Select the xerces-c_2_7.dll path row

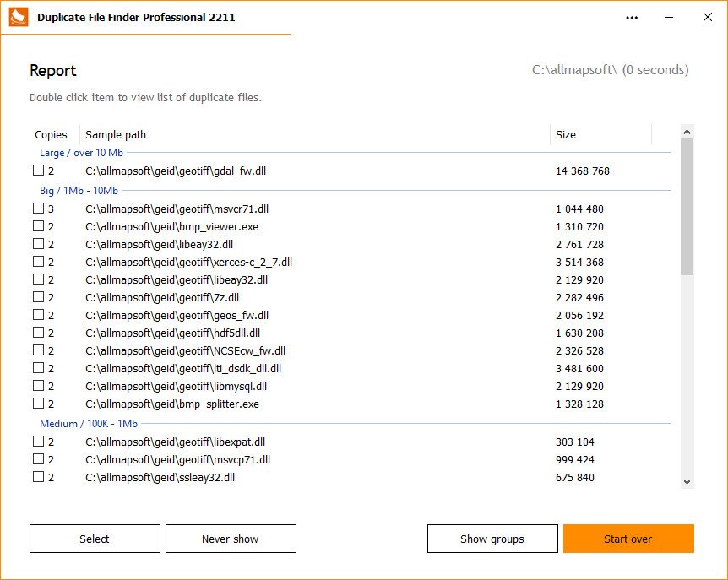(x=189, y=263)
